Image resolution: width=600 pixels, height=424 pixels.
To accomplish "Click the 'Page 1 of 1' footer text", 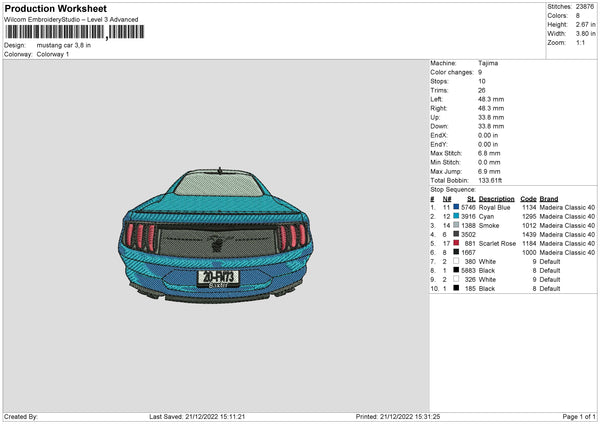I will pyautogui.click(x=579, y=417).
